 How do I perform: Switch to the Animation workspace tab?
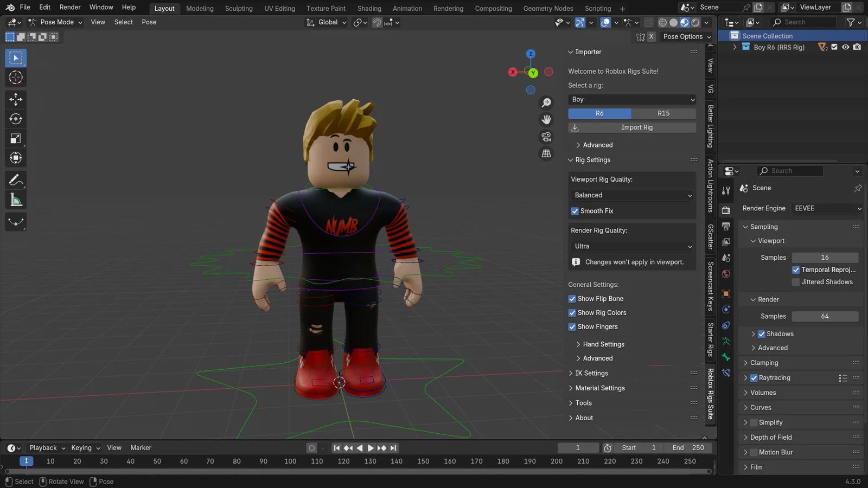pos(407,8)
